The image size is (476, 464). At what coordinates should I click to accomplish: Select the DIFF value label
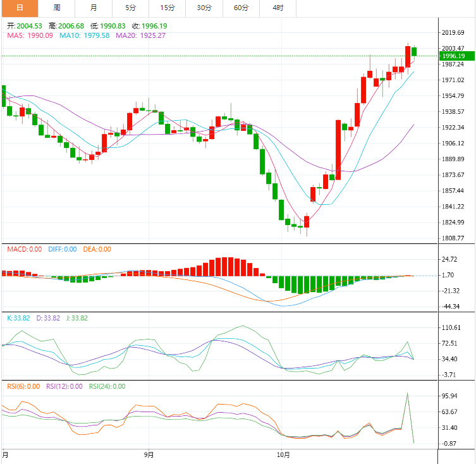(x=62, y=250)
